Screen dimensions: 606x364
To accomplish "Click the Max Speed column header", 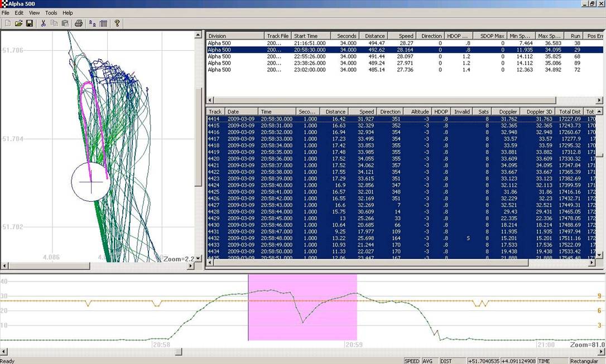I will pos(550,36).
